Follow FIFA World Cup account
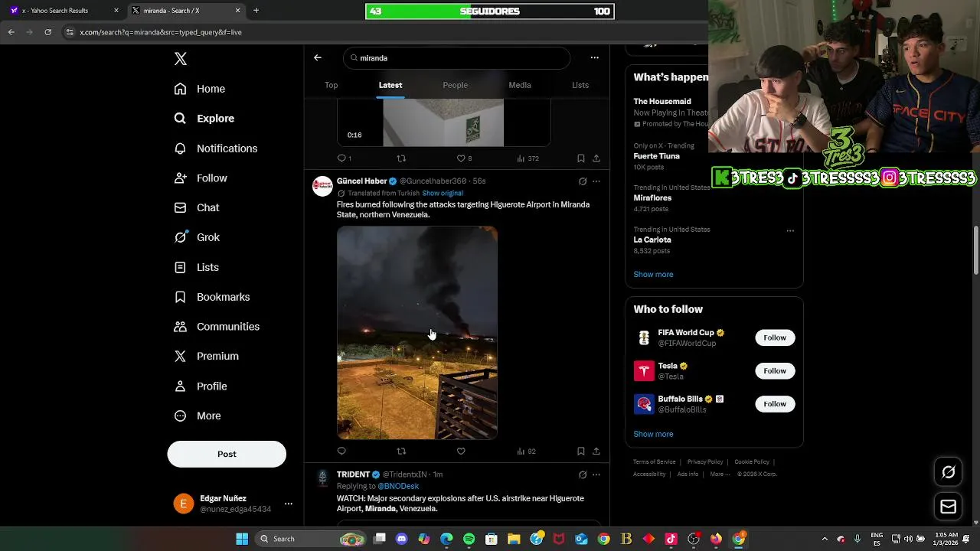The image size is (980, 551). pos(775,337)
